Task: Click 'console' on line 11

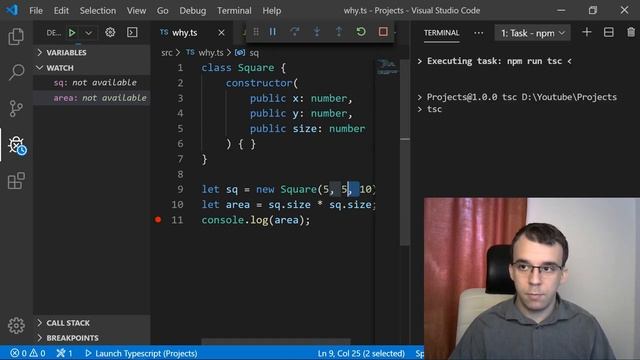Action: tap(222, 220)
